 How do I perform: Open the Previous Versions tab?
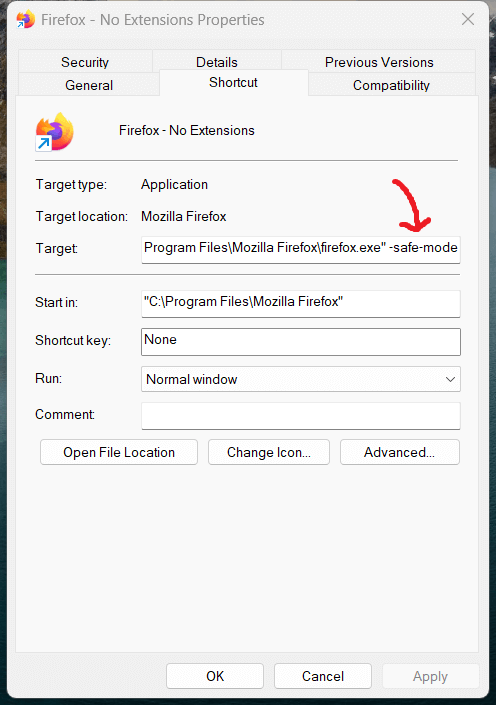pyautogui.click(x=379, y=62)
